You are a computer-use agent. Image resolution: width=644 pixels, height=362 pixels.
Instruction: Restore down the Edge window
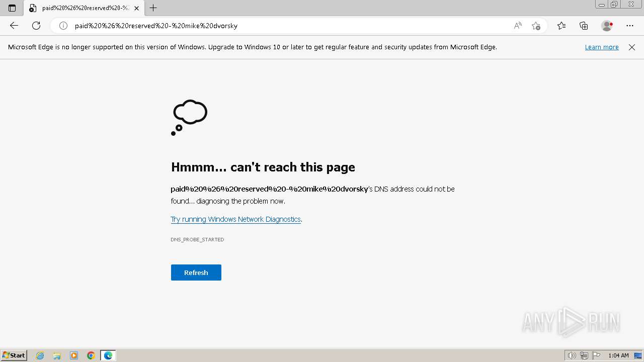point(614,5)
